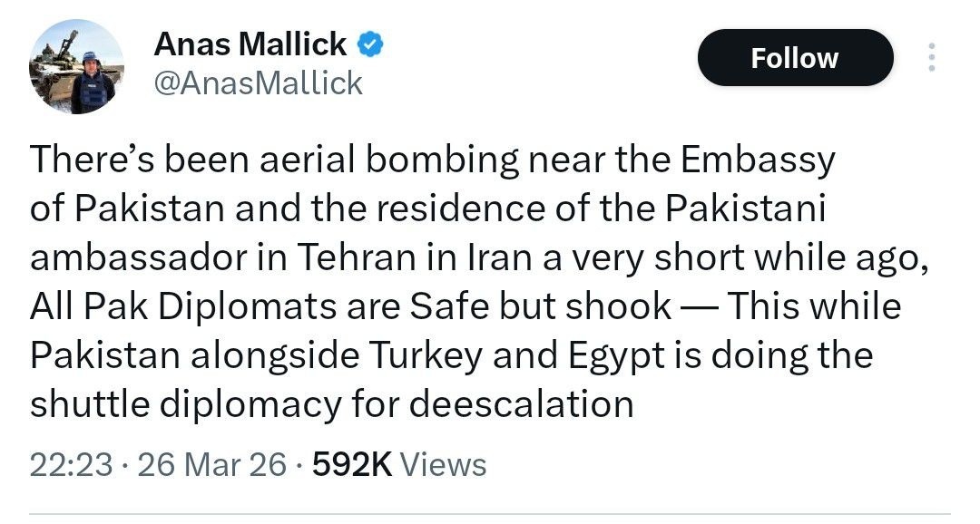This screenshot has height=524, width=980.
Task: Click the 22:23 timestamp
Action: tap(72, 465)
